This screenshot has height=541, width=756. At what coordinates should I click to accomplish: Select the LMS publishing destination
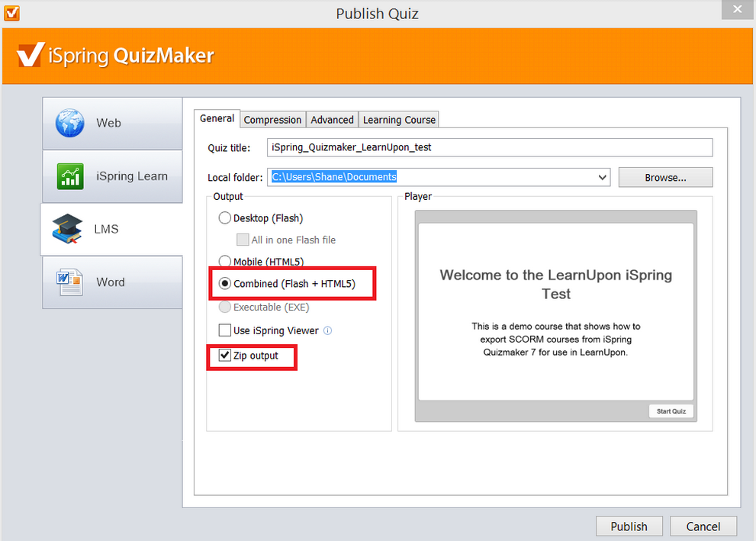112,229
